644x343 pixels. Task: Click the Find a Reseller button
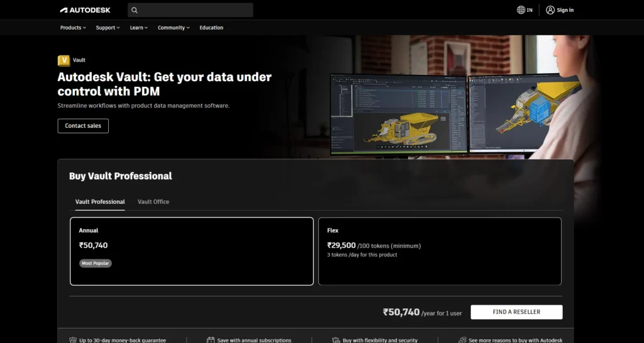point(517,312)
